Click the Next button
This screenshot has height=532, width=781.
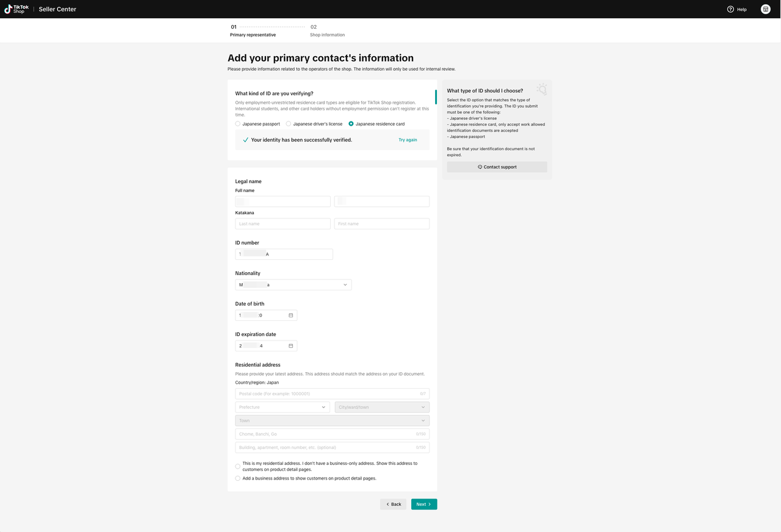click(x=424, y=504)
